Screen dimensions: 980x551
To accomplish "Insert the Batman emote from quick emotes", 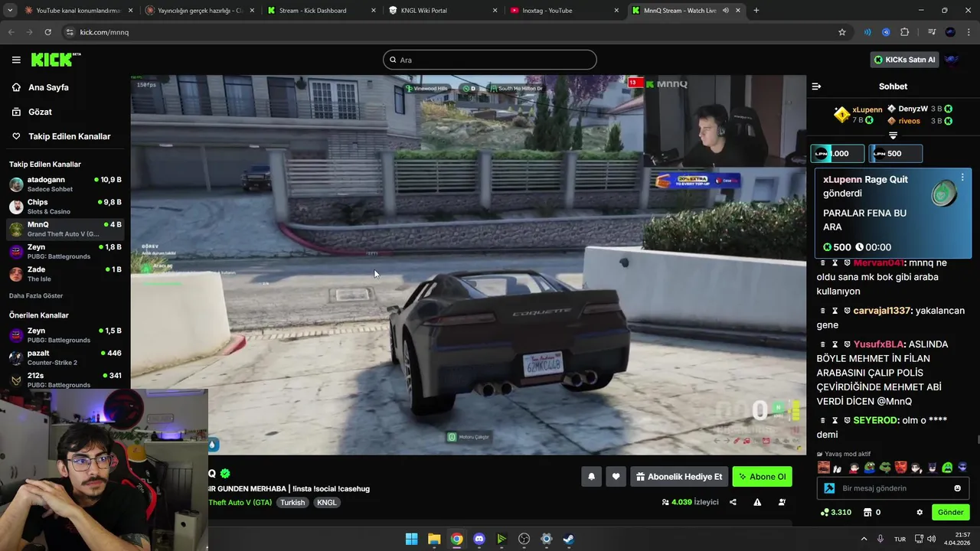I will [932, 468].
